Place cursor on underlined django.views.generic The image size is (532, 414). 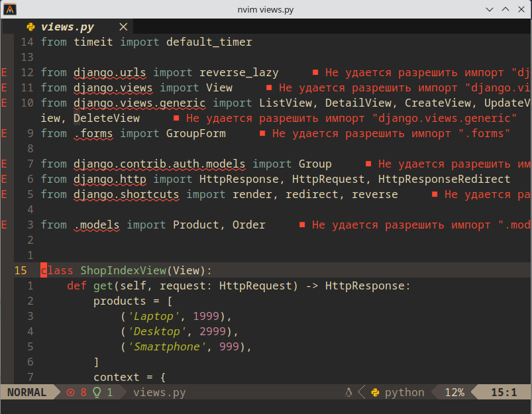tap(139, 103)
